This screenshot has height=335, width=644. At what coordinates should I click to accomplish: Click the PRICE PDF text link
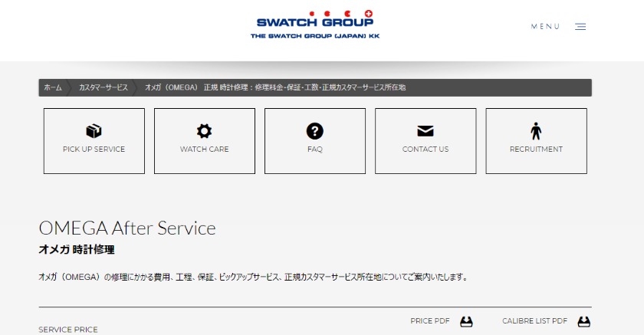(430, 321)
